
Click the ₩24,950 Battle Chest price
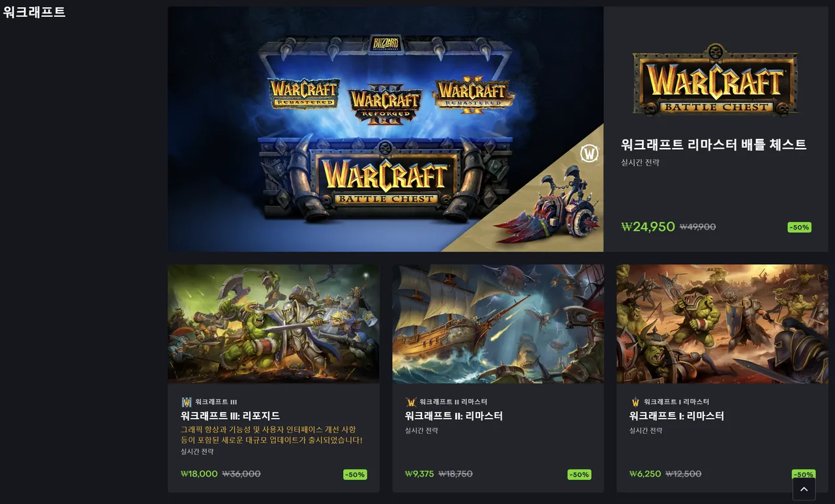pos(648,227)
